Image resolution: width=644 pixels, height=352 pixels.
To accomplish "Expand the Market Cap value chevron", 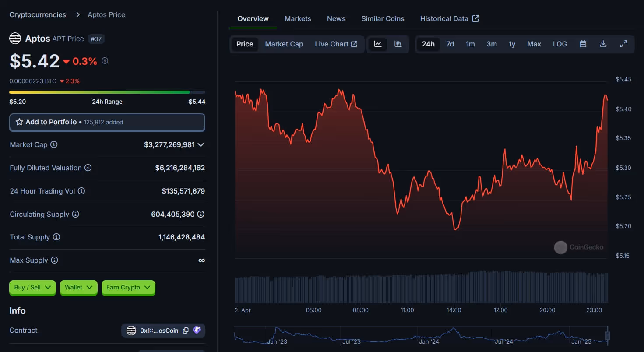I will point(201,144).
